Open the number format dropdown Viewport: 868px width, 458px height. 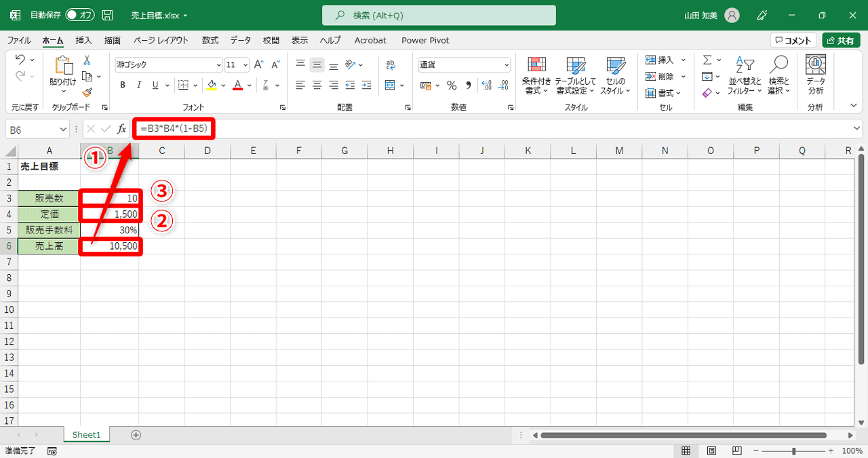507,65
